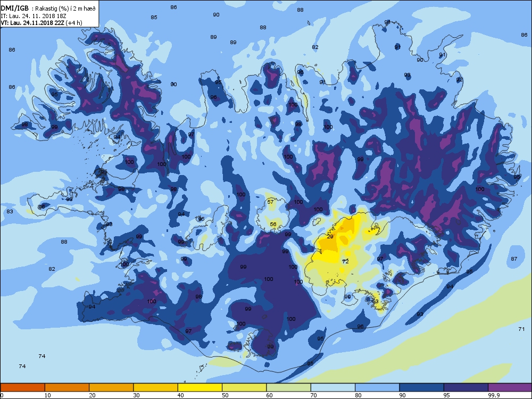Screen dimensions: 532x399
Task: Click the '50' label on the legend scale
Action: click(x=225, y=395)
